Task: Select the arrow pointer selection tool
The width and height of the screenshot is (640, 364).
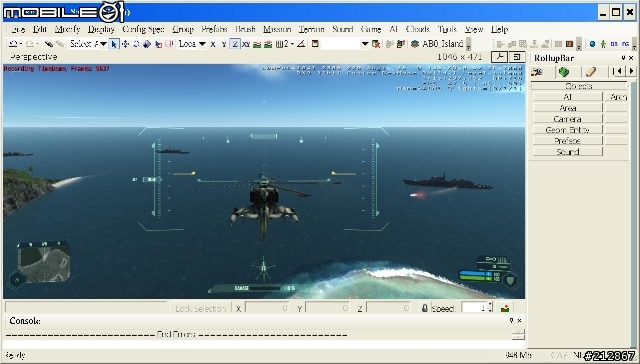Action: [x=113, y=44]
